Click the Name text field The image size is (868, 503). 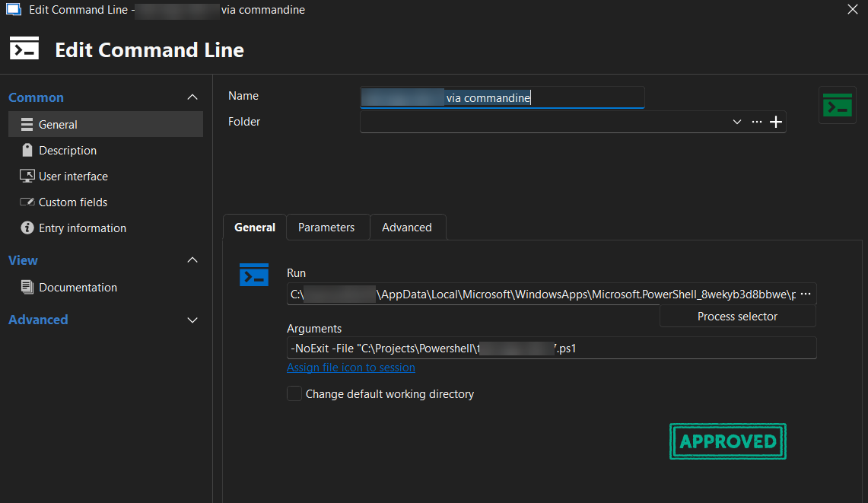[502, 97]
